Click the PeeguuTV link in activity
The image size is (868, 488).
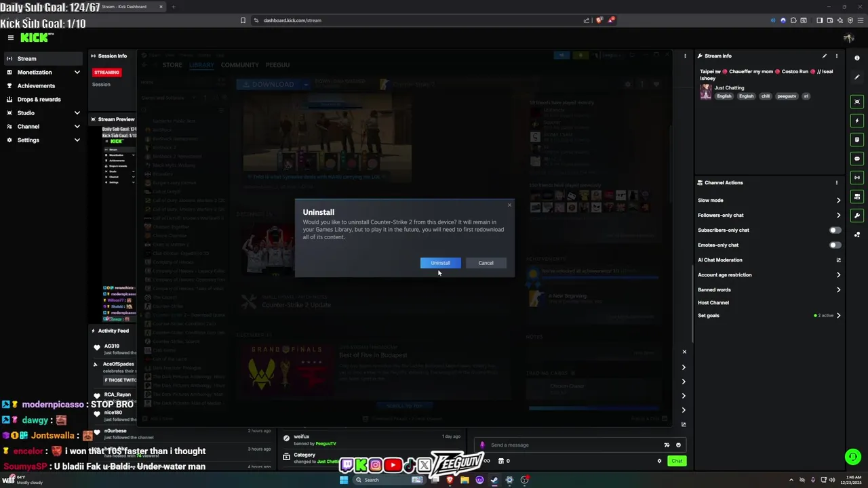(x=325, y=444)
